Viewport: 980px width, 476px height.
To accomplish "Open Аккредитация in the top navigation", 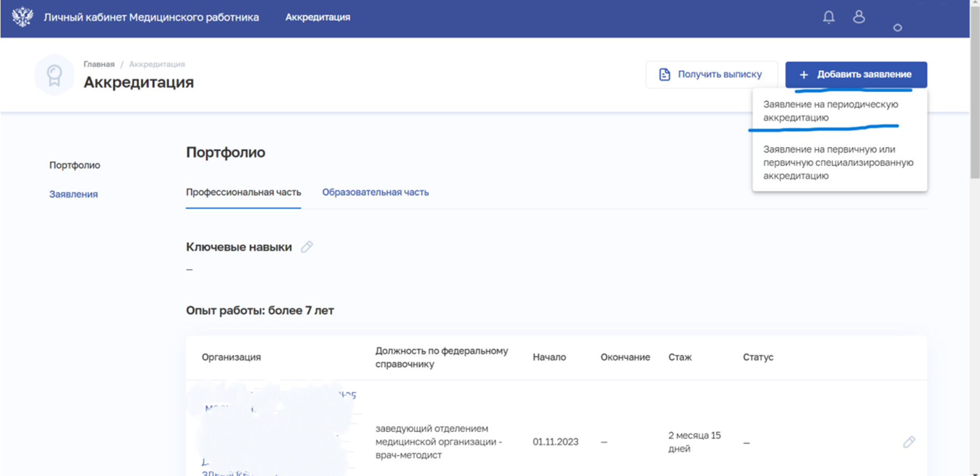I will [x=318, y=17].
